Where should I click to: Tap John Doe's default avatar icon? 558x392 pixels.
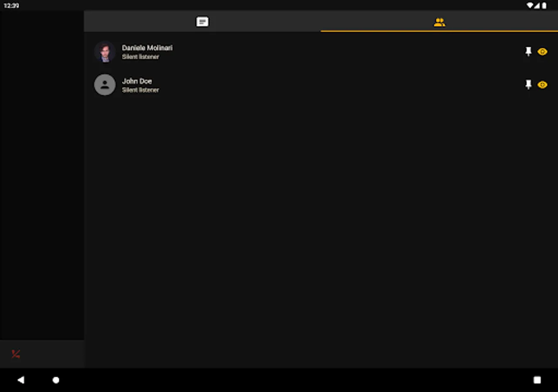(105, 85)
